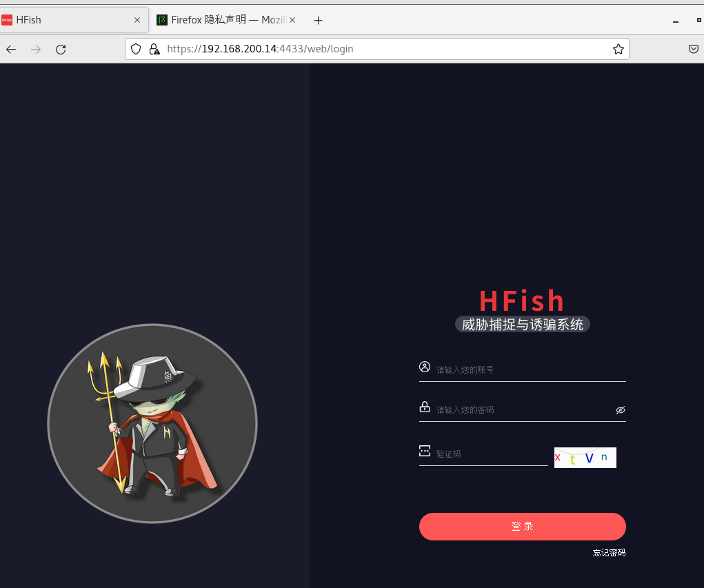Image resolution: width=704 pixels, height=588 pixels.
Task: Click the lock with warning site-info icon
Action: pos(154,49)
